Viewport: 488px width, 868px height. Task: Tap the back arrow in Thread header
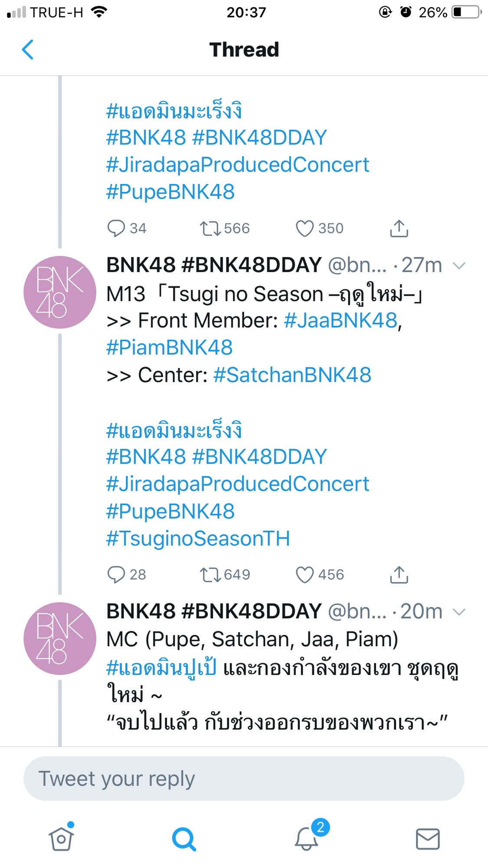[28, 49]
